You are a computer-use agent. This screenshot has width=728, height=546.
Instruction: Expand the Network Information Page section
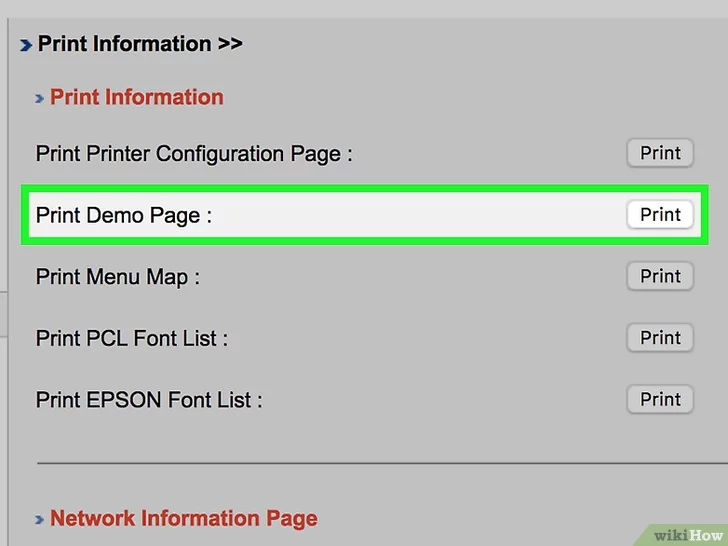coord(183,518)
